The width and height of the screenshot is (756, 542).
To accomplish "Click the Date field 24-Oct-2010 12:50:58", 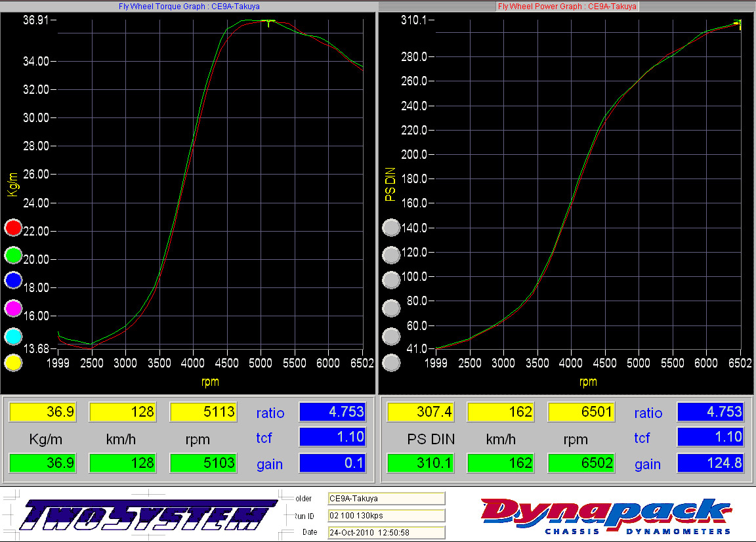I will (386, 533).
